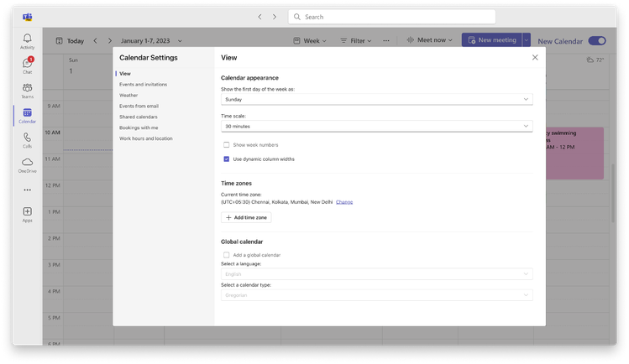Open Bookings with me settings
The width and height of the screenshot is (629, 364).
pos(139,127)
